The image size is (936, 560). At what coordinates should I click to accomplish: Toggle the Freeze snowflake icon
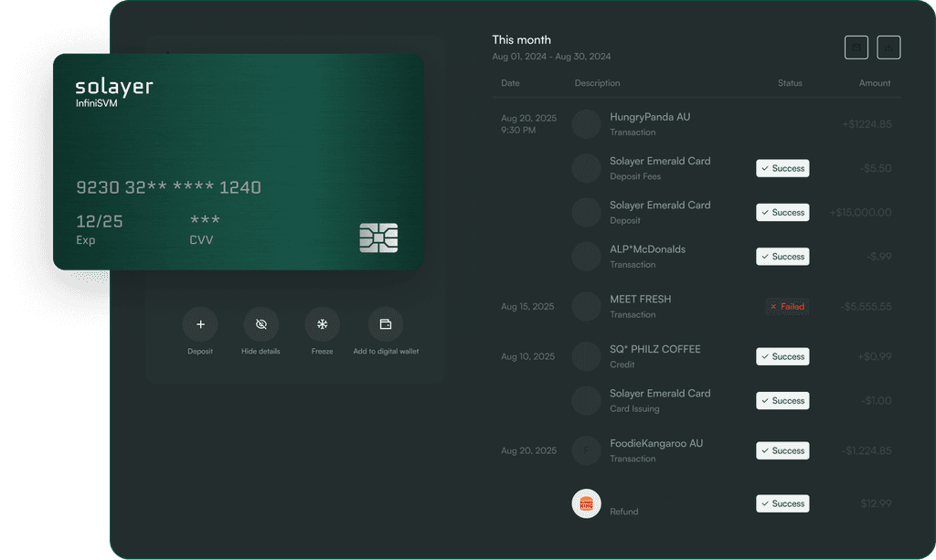323,323
